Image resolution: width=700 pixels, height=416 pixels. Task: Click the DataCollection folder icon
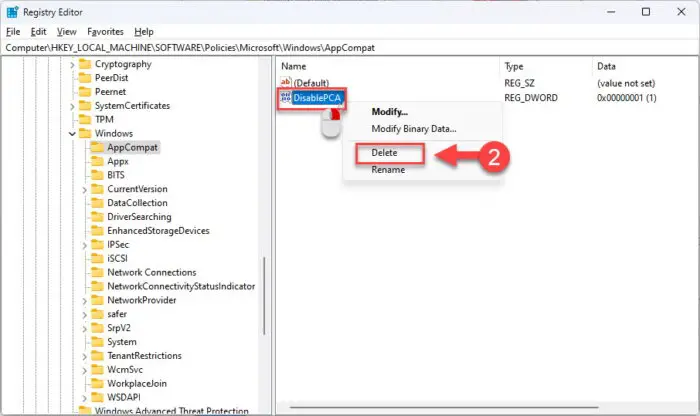tap(97, 203)
